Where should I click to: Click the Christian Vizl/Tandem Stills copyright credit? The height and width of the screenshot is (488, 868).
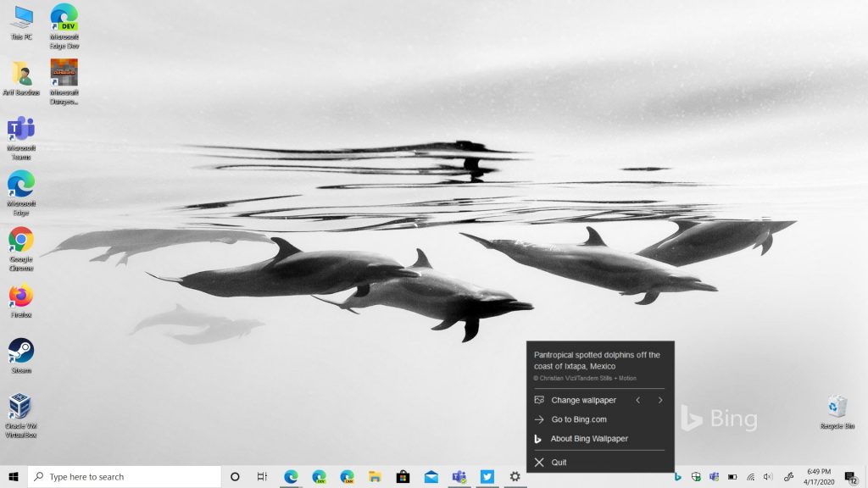point(585,379)
